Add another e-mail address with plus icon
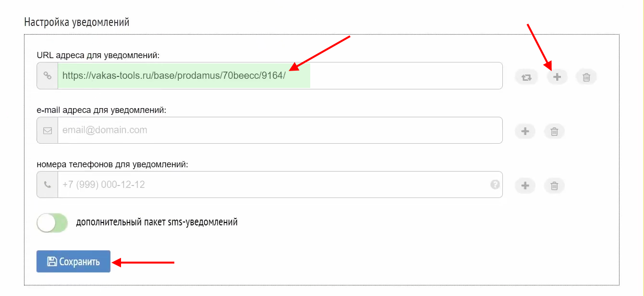 click(x=525, y=131)
